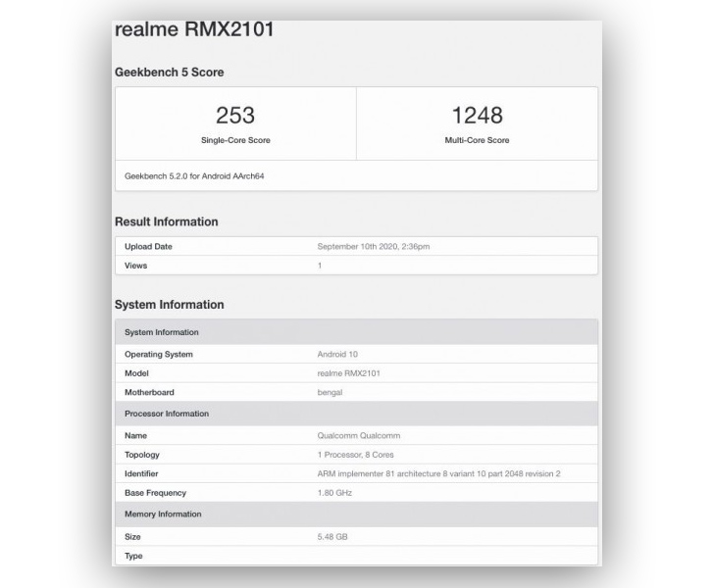Click the memory 'Size' row label
The height and width of the screenshot is (588, 714).
pyautogui.click(x=132, y=537)
